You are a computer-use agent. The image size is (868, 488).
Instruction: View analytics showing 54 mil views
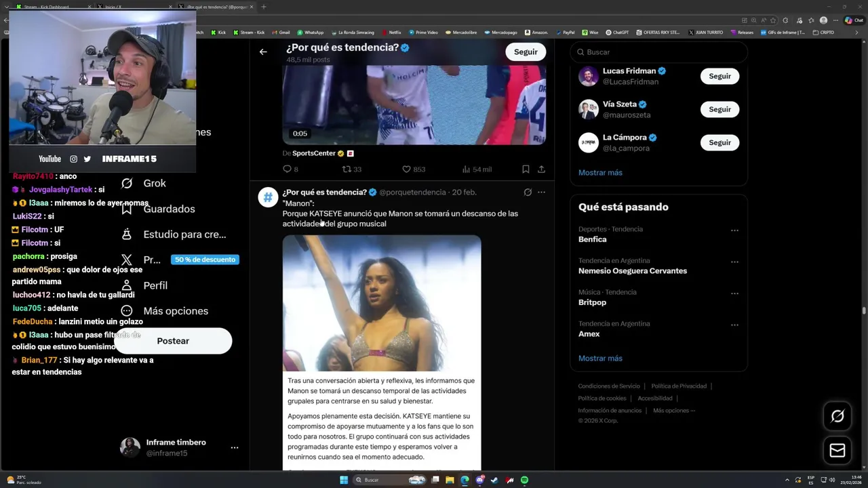tap(477, 169)
